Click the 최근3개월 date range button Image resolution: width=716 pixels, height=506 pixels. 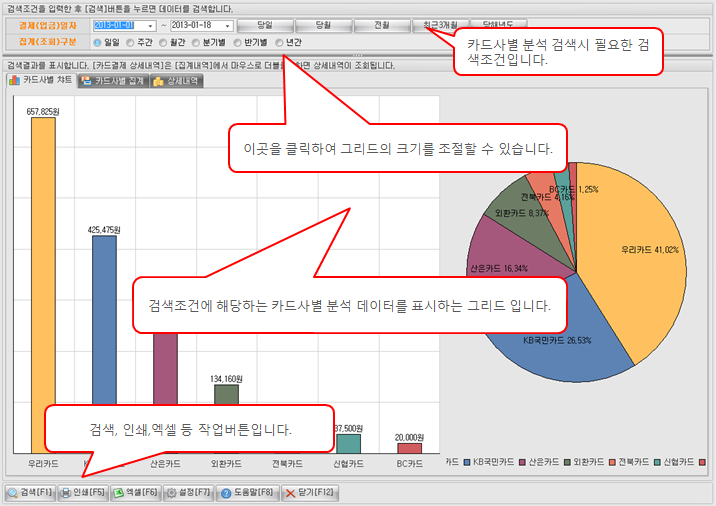pyautogui.click(x=440, y=25)
